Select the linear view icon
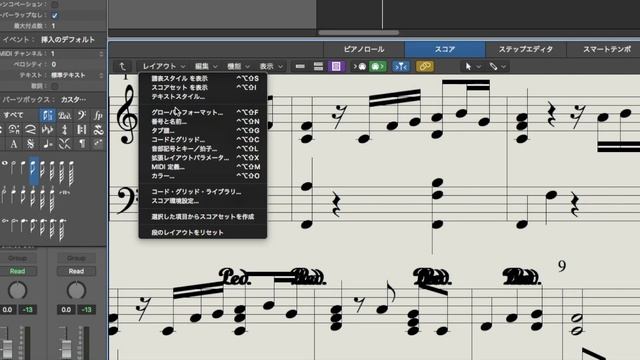Image resolution: width=640 pixels, height=360 pixels. click(x=300, y=67)
